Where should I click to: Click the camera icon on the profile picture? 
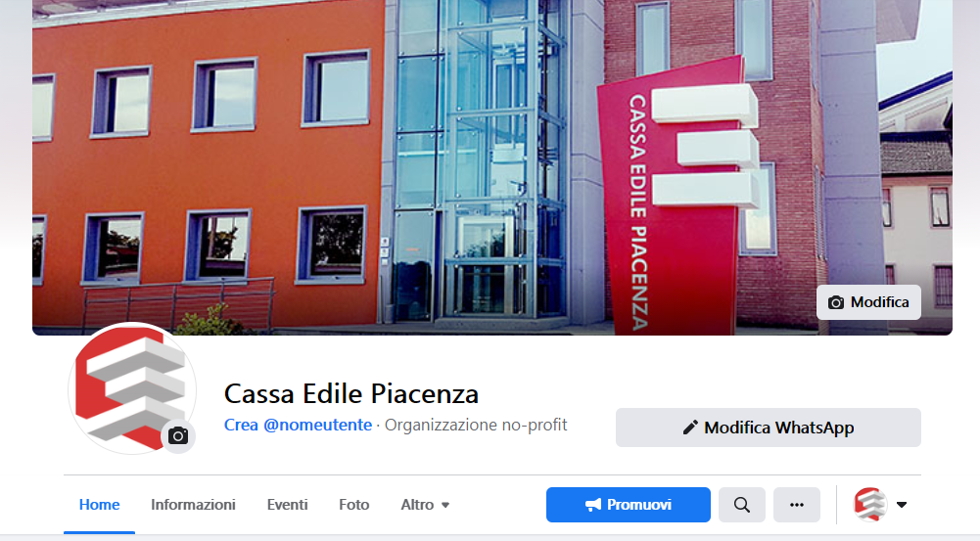178,436
